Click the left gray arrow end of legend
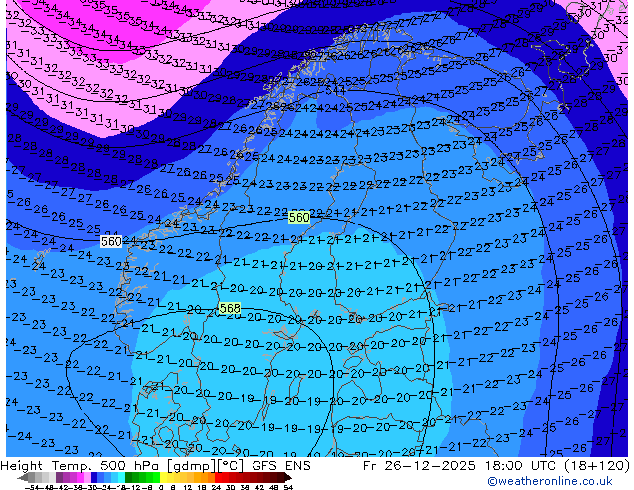 point(23,478)
